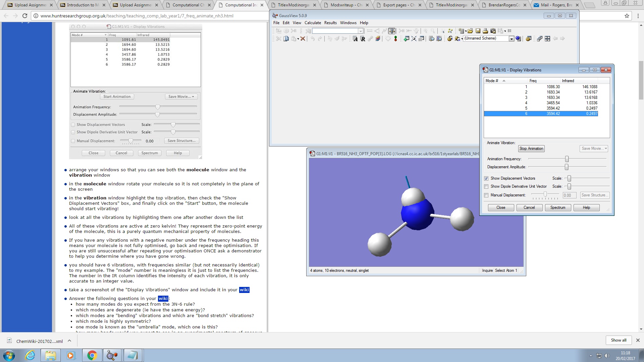Click the Print icon in GaussView toolbar
Viewport: 644px width, 362px height.
click(485, 31)
